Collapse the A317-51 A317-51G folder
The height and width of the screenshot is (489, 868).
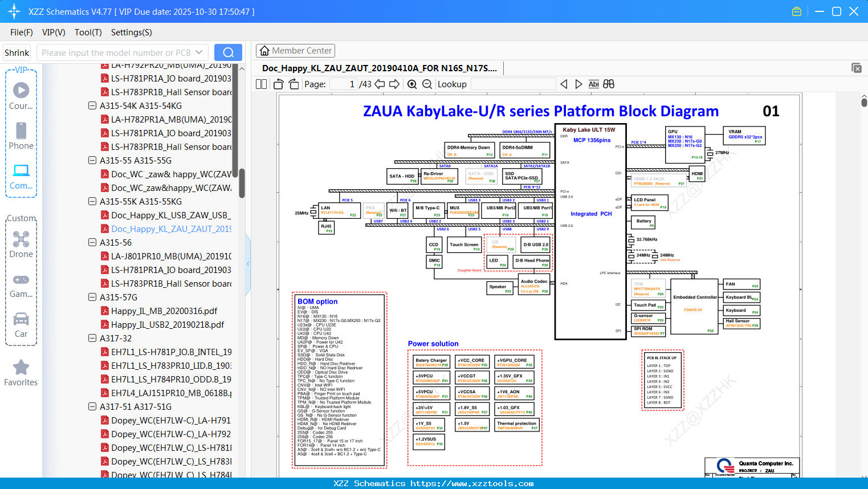pyautogui.click(x=92, y=406)
